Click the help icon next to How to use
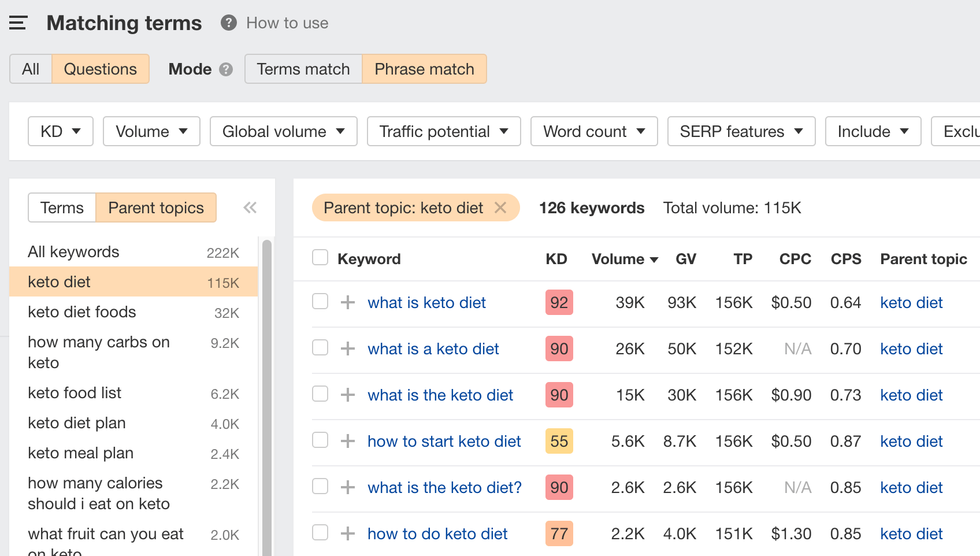 [x=228, y=23]
